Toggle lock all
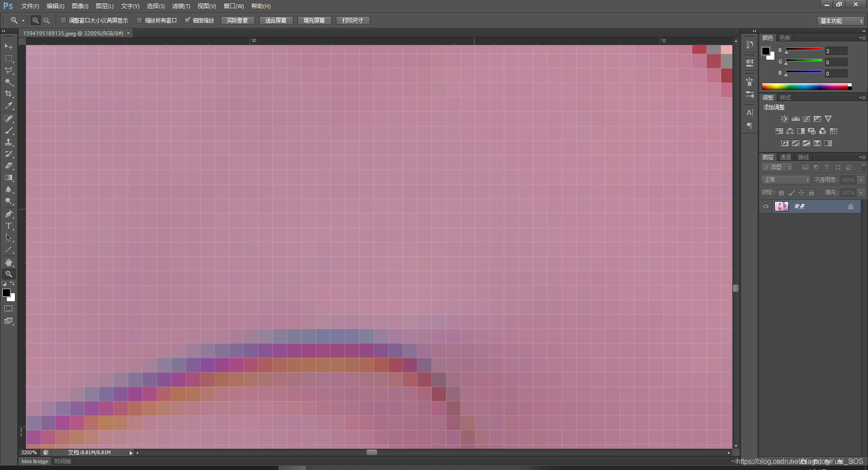Screen dimensions: 868x470 [811, 193]
